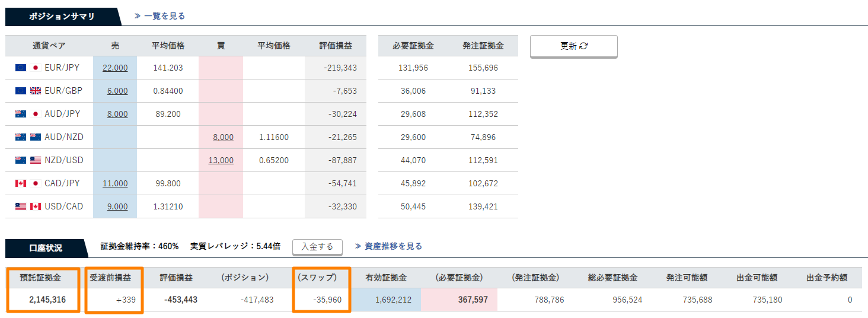This screenshot has width=868, height=318.
Task: Click the Australia flag beside AUD/JPY
Action: [21, 114]
